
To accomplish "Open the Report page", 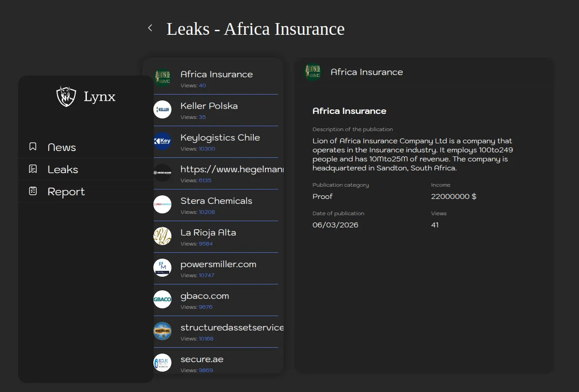I will click(x=66, y=192).
